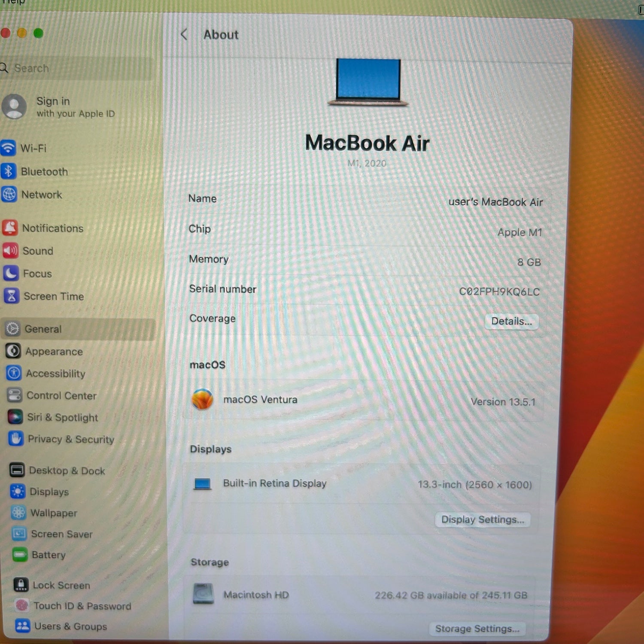Open Storage Settings button

477,629
